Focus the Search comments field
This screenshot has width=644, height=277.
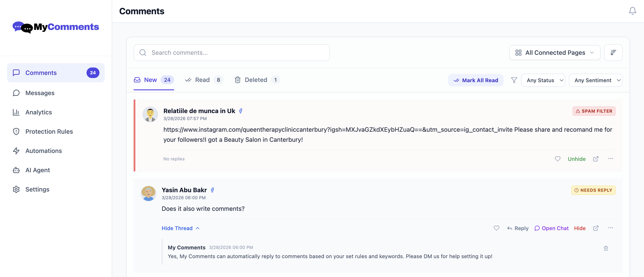(x=231, y=53)
